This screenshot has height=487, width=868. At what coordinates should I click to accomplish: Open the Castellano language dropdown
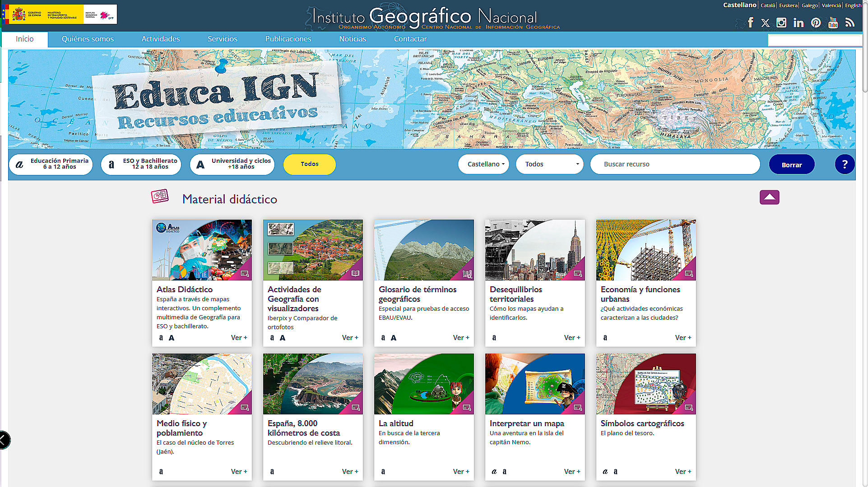point(483,164)
